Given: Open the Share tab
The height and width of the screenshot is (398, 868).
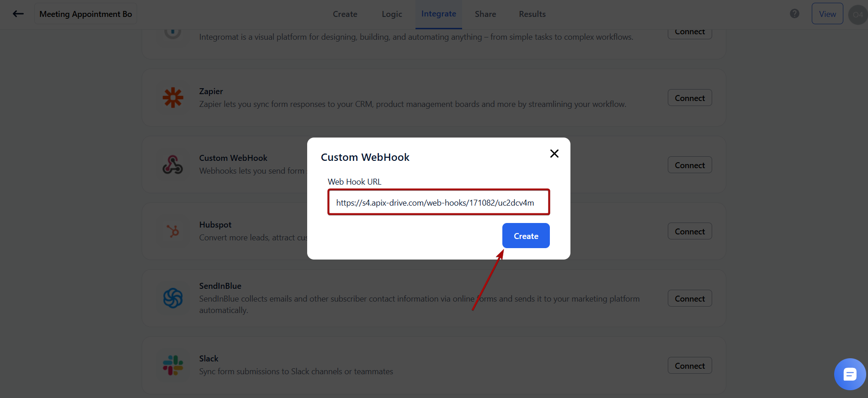Looking at the screenshot, I should 485,14.
